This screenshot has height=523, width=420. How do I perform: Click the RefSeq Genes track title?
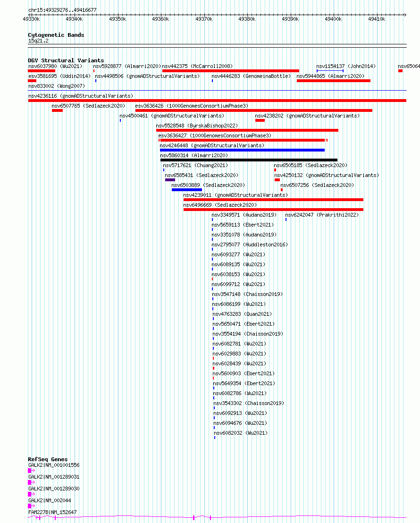48,459
